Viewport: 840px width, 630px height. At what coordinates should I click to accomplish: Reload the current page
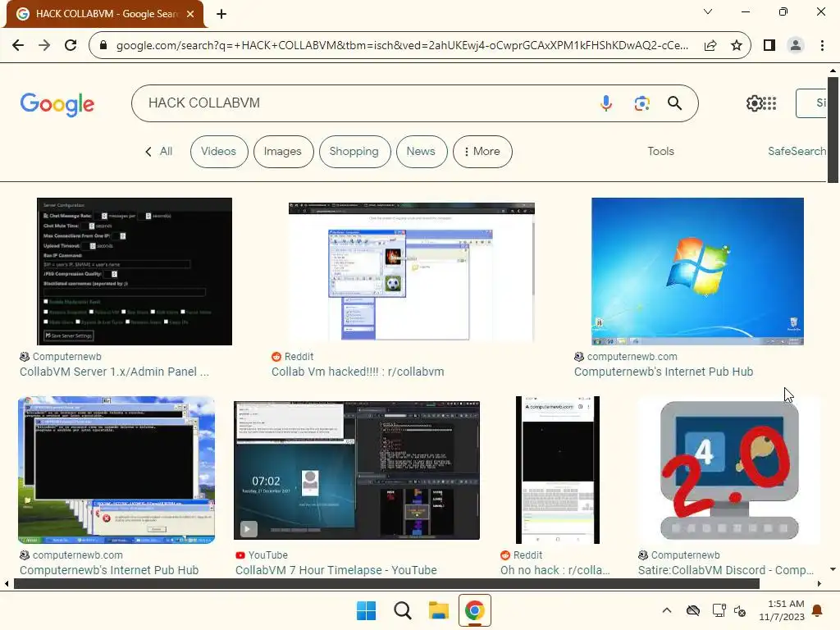coord(71,45)
